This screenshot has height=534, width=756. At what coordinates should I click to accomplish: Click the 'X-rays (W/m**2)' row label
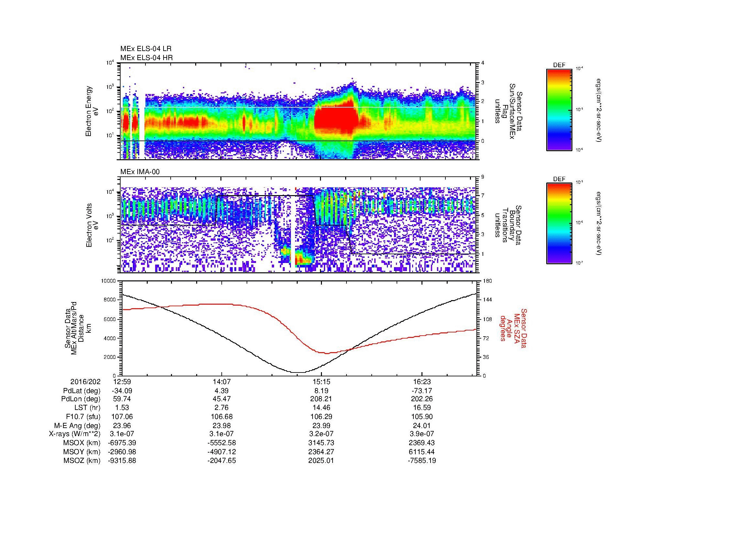click(x=75, y=434)
